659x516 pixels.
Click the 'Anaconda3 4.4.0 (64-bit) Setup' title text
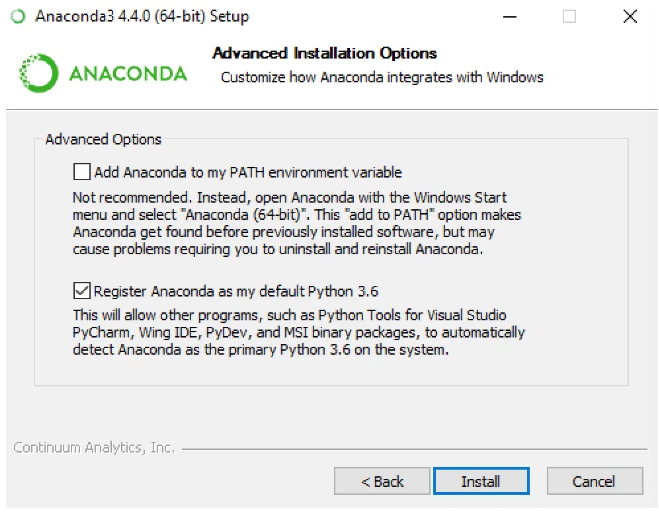pos(142,17)
